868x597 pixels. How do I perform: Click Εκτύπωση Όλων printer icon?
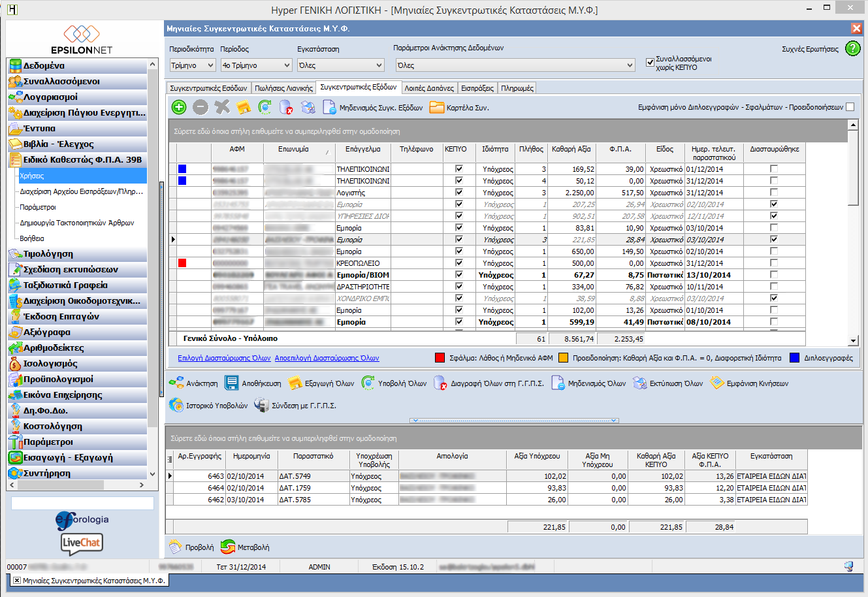tap(639, 383)
